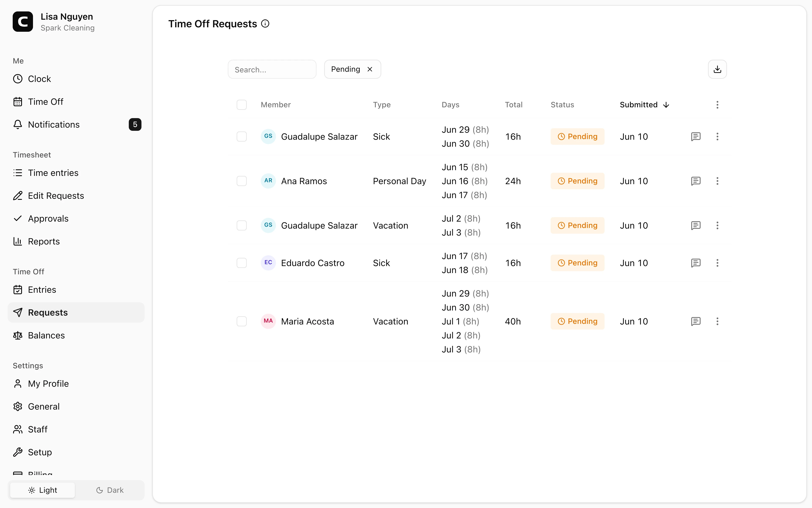Tick the select-all checkbox in the table header

(x=241, y=105)
